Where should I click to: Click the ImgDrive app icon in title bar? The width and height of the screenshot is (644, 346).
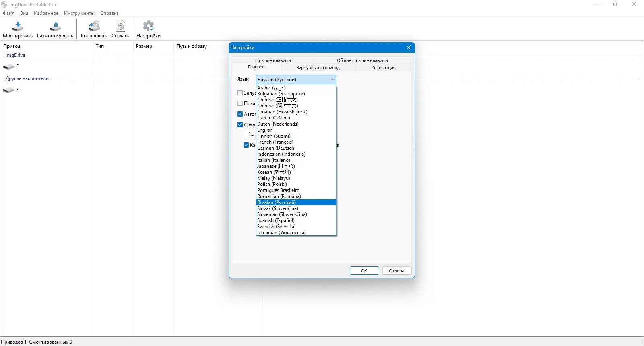[4, 4]
